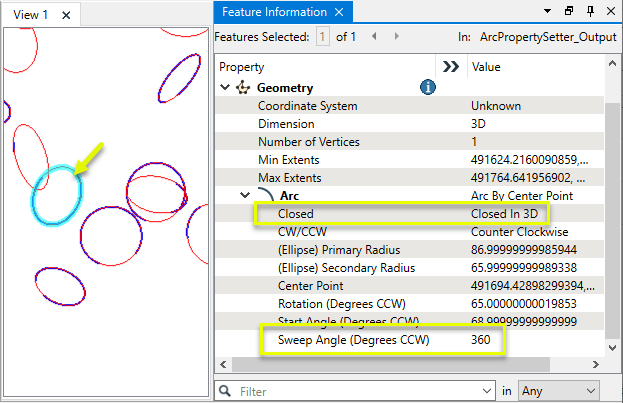Click the double-arrow column expand icon
This screenshot has height=403, width=623.
pyautogui.click(x=450, y=67)
